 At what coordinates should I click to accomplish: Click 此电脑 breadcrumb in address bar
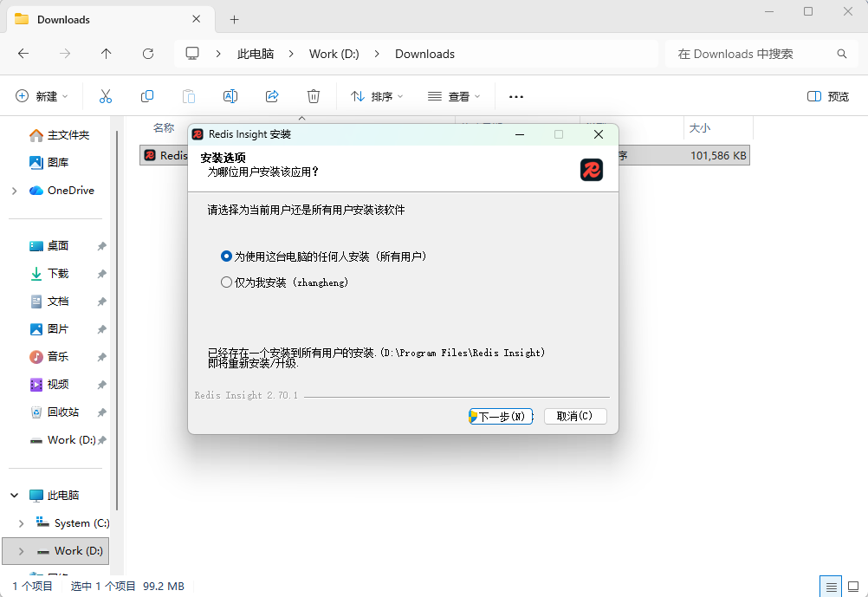point(256,54)
